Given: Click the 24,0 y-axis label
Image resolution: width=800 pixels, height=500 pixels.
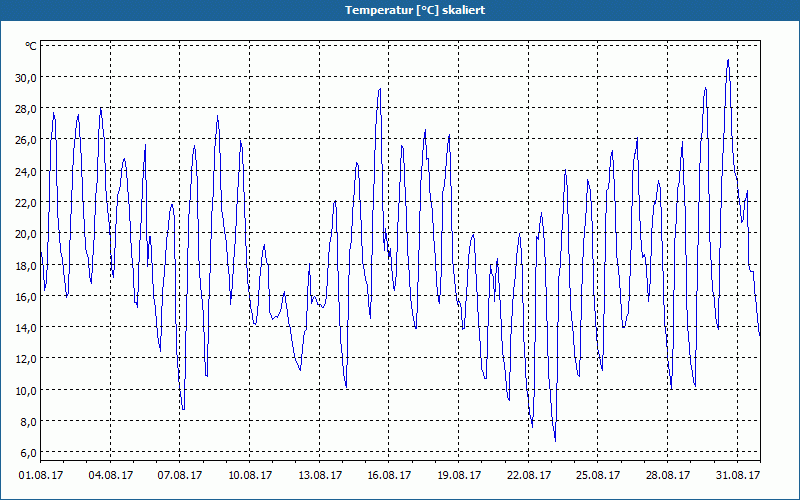Looking at the screenshot, I should click(26, 171).
